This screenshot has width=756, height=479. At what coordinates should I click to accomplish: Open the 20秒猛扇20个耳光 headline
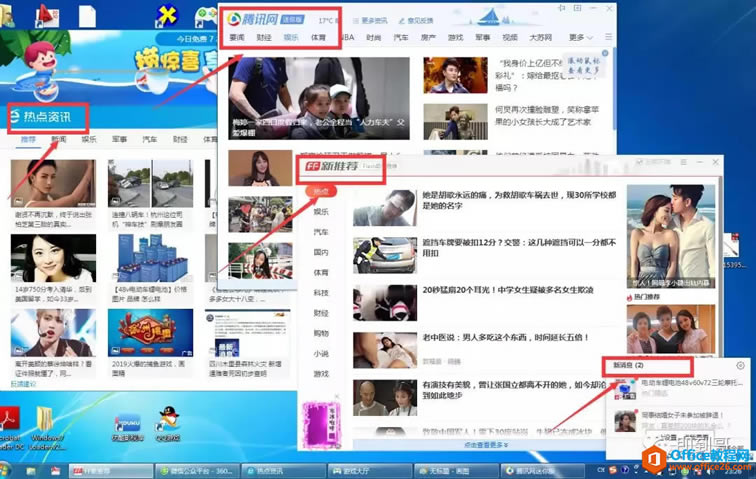tap(508, 290)
